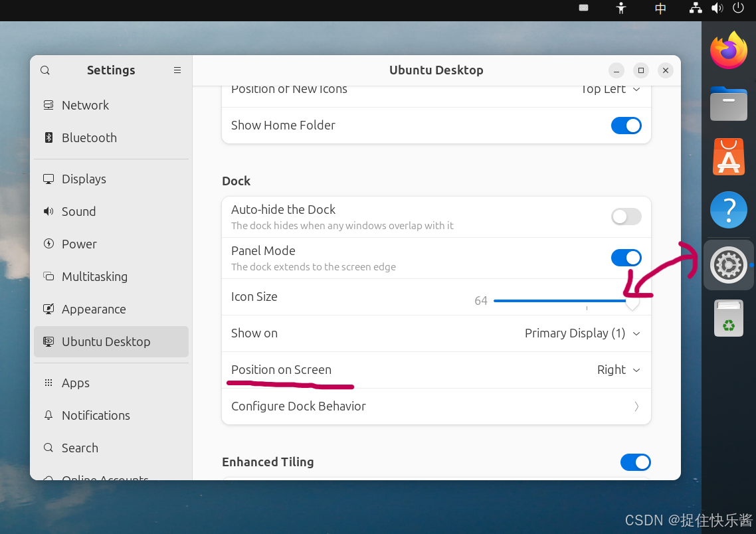Enable the Auto-hide the Dock switch
Screen dimensions: 756x534
tap(626, 217)
